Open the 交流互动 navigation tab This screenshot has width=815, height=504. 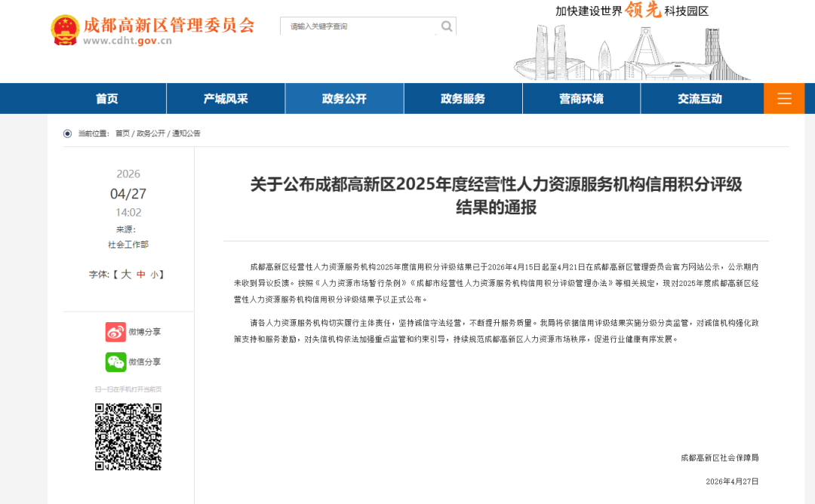(x=700, y=98)
